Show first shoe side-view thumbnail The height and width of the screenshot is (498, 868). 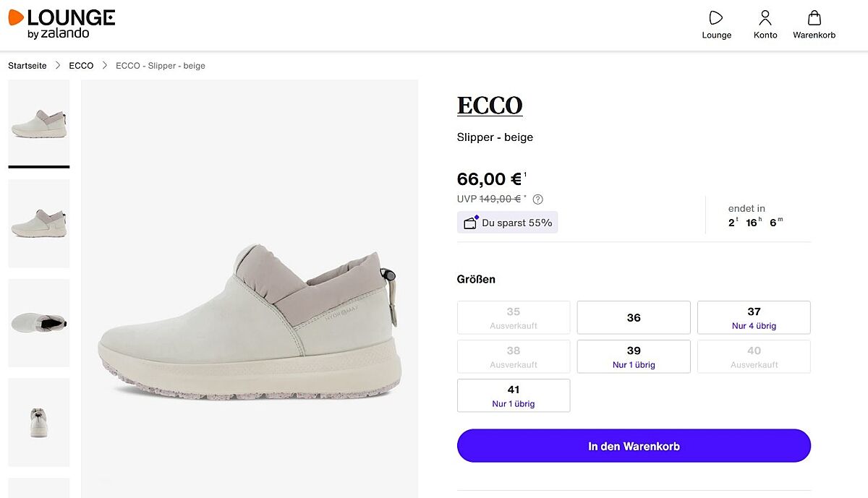39,123
